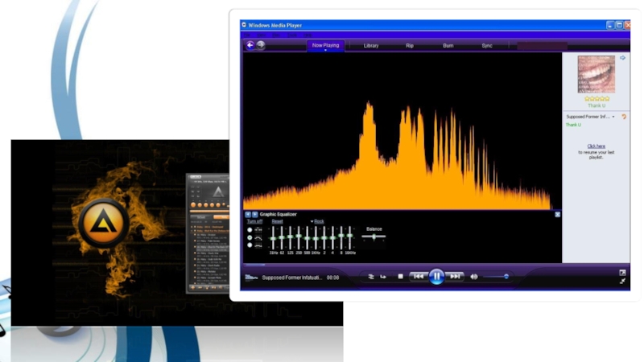Screen dimensions: 644x362
Task: Show the previous enhancement panel arrow
Action: click(x=248, y=214)
